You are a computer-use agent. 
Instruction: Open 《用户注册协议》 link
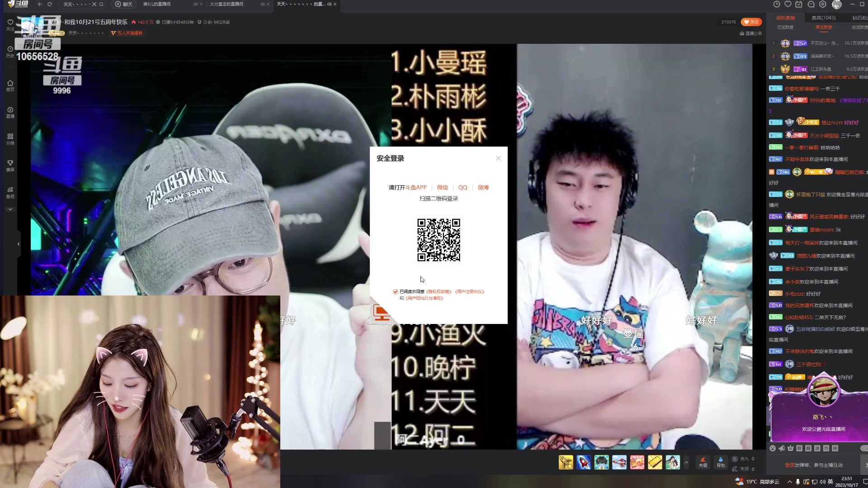pyautogui.click(x=469, y=292)
